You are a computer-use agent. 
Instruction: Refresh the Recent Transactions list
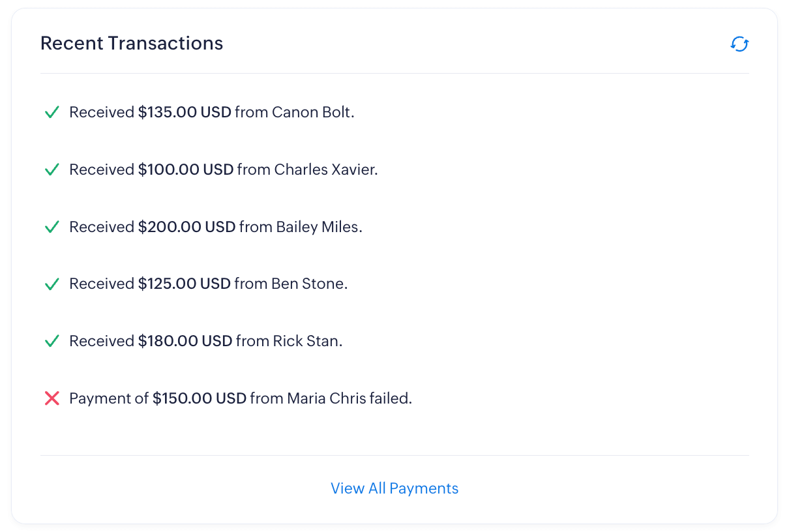pos(739,44)
